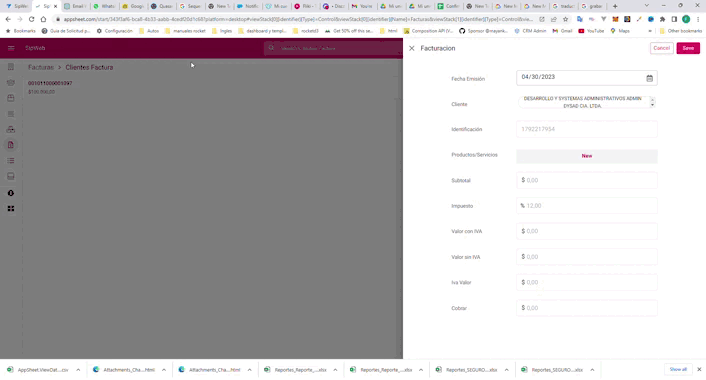Open the Chrome three-dot menu
Viewport: 706px width, 380px height.
pos(698,19)
